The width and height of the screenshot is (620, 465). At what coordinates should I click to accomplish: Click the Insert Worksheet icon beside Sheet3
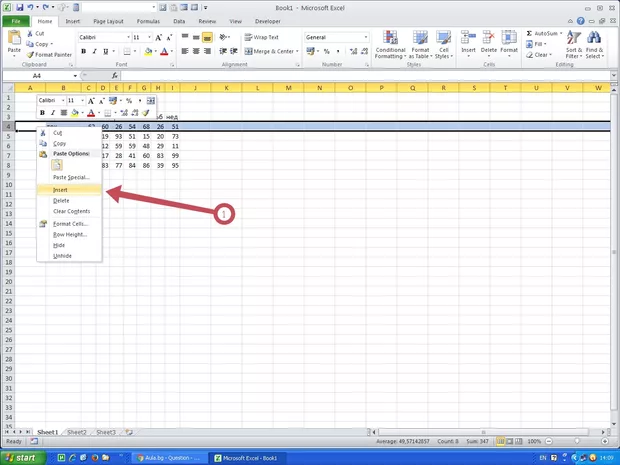point(129,432)
